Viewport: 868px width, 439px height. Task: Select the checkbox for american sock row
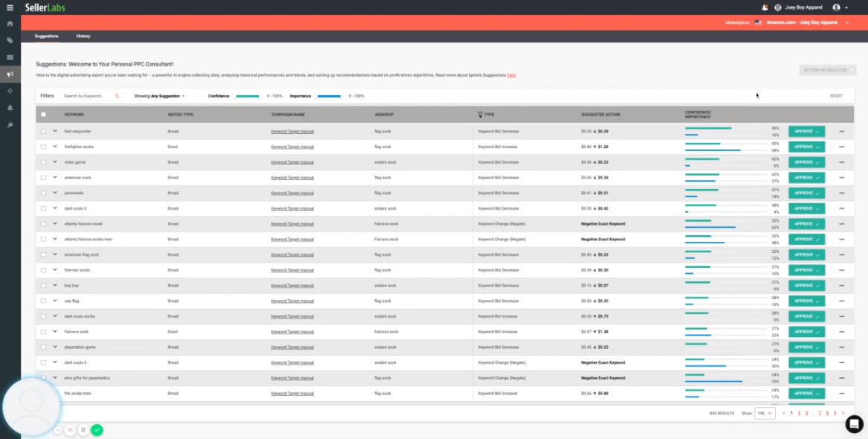click(43, 178)
